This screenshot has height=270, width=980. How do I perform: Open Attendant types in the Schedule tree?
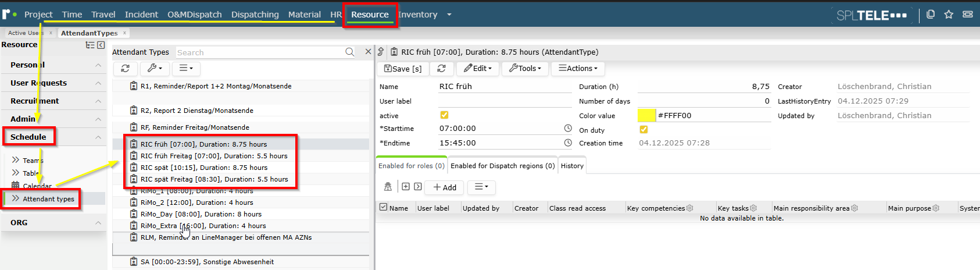point(49,199)
